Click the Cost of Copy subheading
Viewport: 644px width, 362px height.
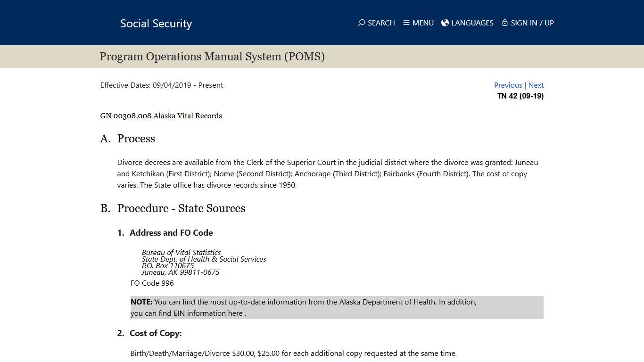[155, 333]
